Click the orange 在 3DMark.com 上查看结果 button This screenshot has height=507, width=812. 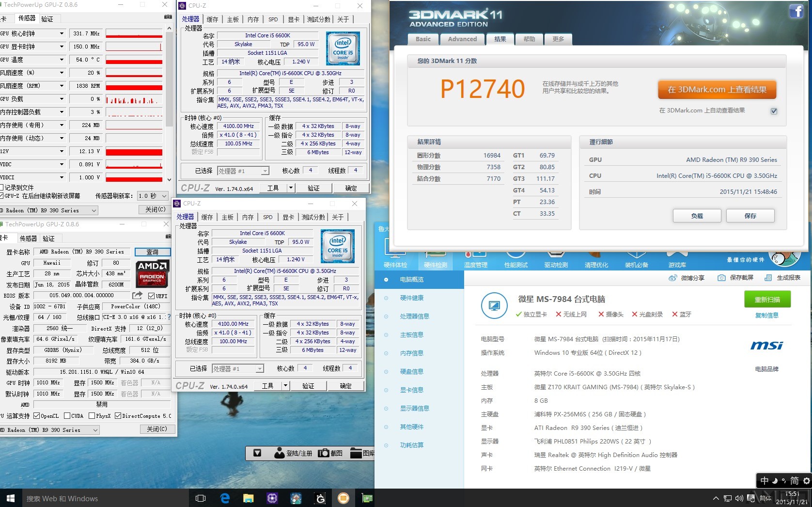coord(717,90)
